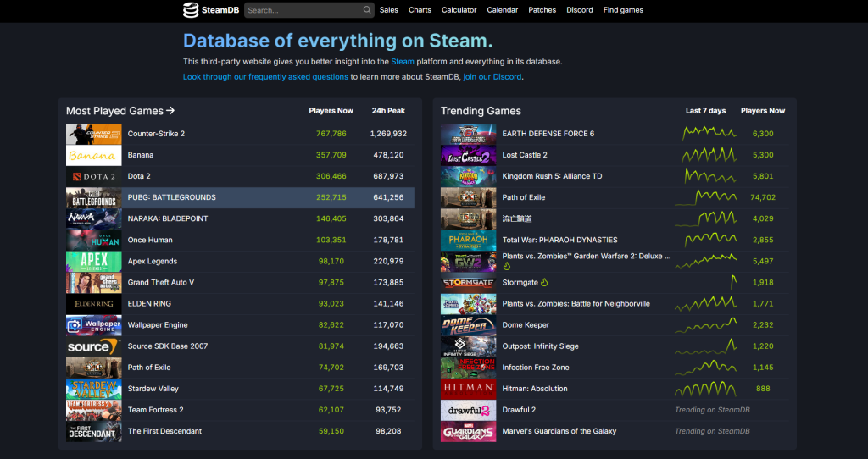Click the Banana game thumbnail

93,155
